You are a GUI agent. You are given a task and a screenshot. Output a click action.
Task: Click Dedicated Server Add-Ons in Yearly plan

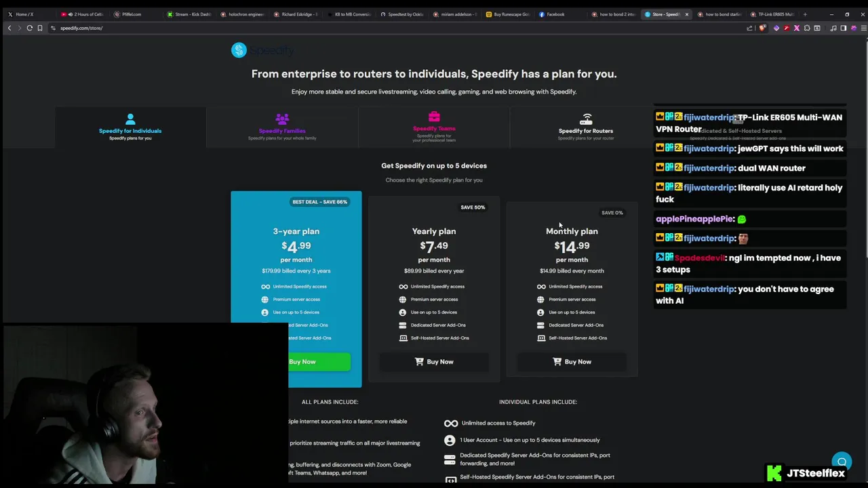[438, 325]
